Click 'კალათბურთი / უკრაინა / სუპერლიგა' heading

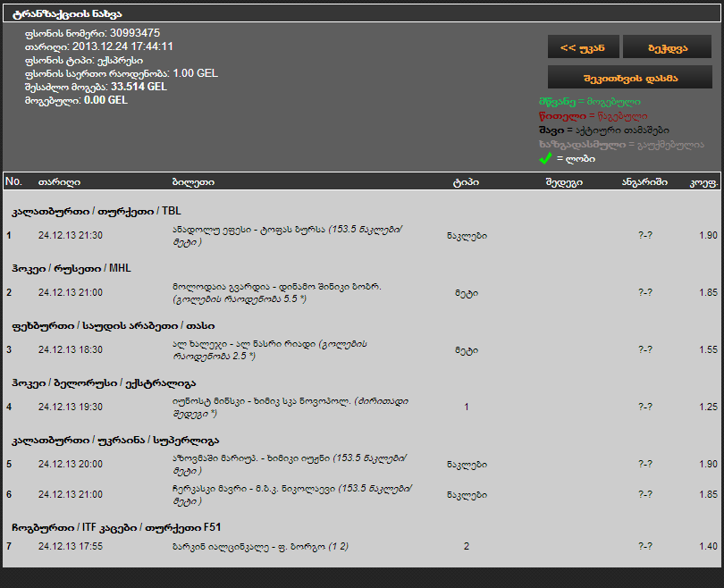tap(115, 440)
